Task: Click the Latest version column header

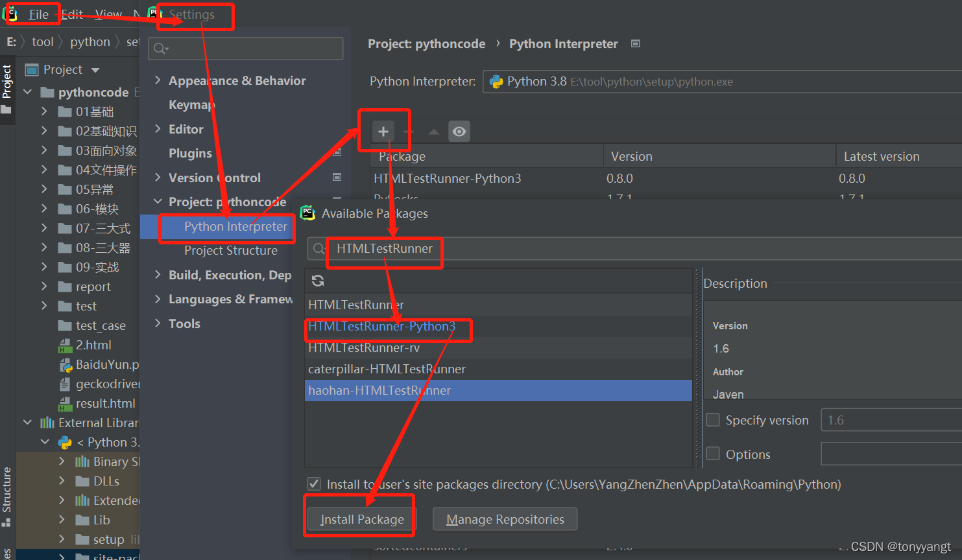Action: click(898, 156)
